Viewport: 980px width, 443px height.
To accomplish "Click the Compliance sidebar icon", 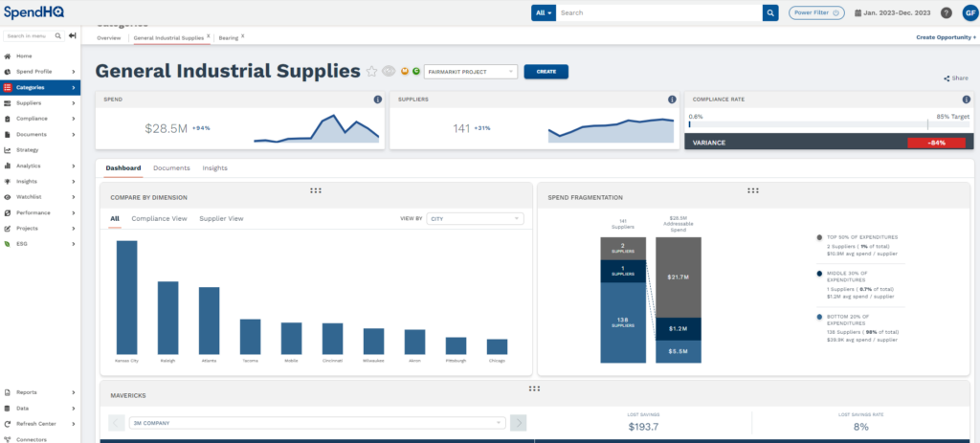I will tap(8, 119).
